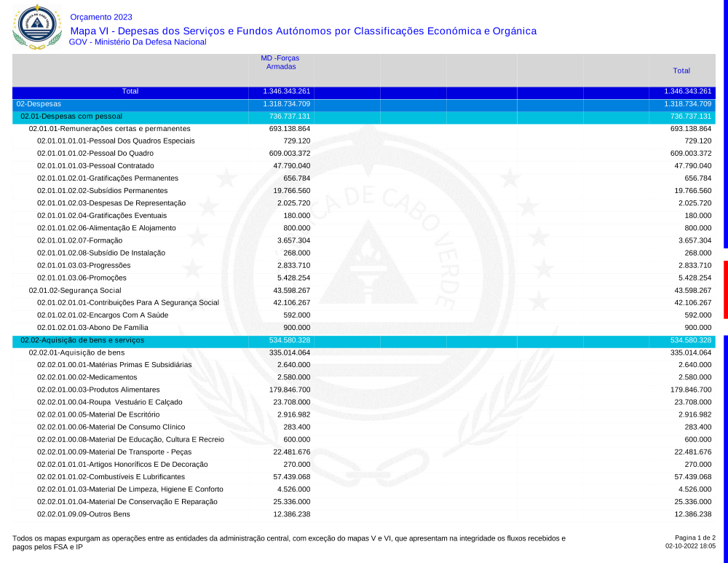Collapse the 02.01-Despesas com pessoal section
Screen dimensions: 728x563
[x=71, y=117]
